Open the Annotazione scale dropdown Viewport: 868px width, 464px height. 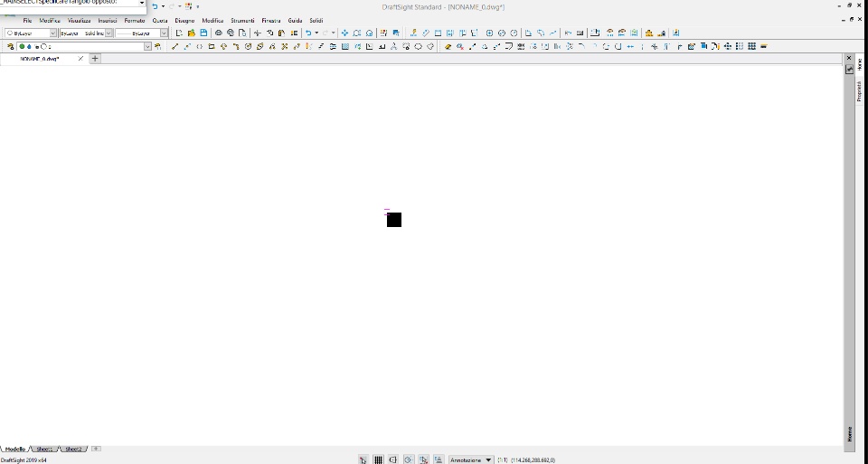pyautogui.click(x=471, y=460)
